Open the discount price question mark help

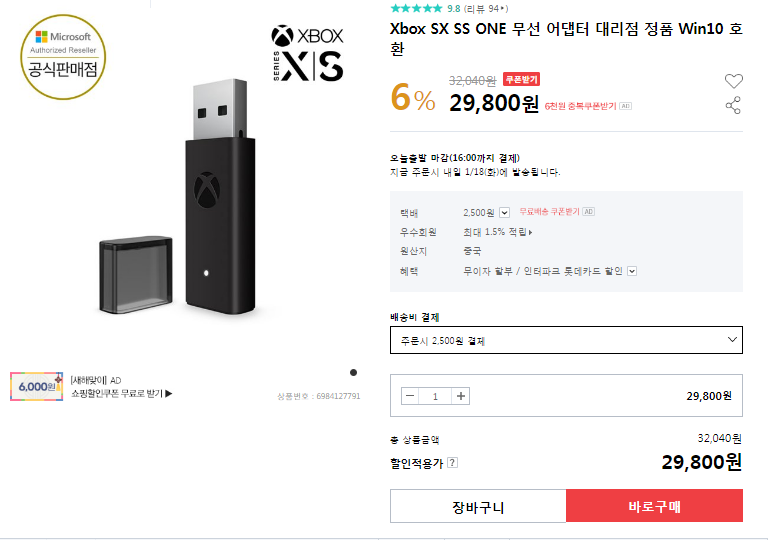[453, 463]
